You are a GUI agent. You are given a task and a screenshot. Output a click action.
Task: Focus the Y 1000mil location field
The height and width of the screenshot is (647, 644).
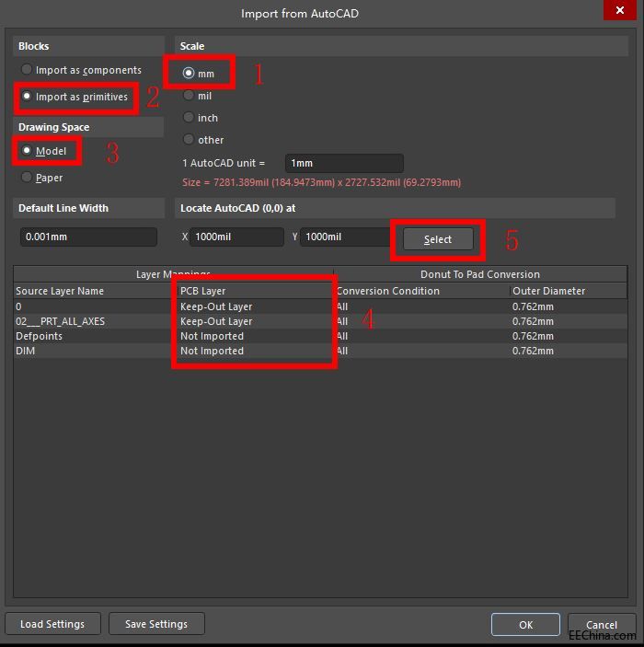coord(346,237)
